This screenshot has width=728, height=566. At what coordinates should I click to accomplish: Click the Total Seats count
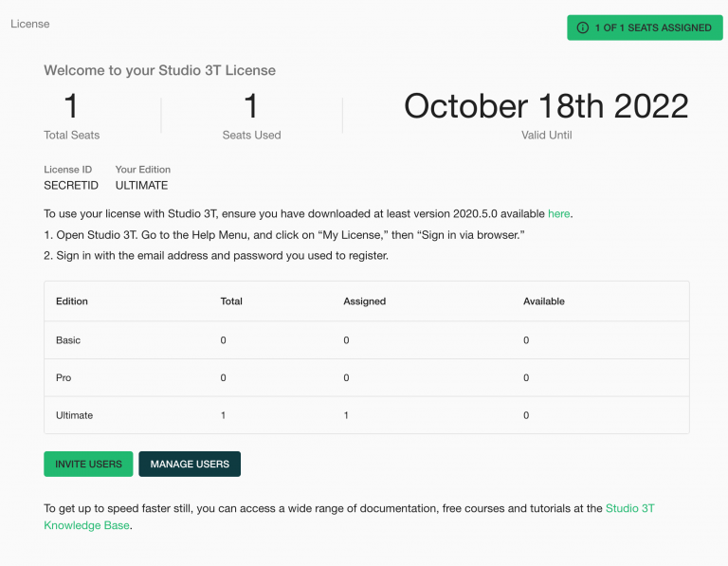(x=71, y=106)
